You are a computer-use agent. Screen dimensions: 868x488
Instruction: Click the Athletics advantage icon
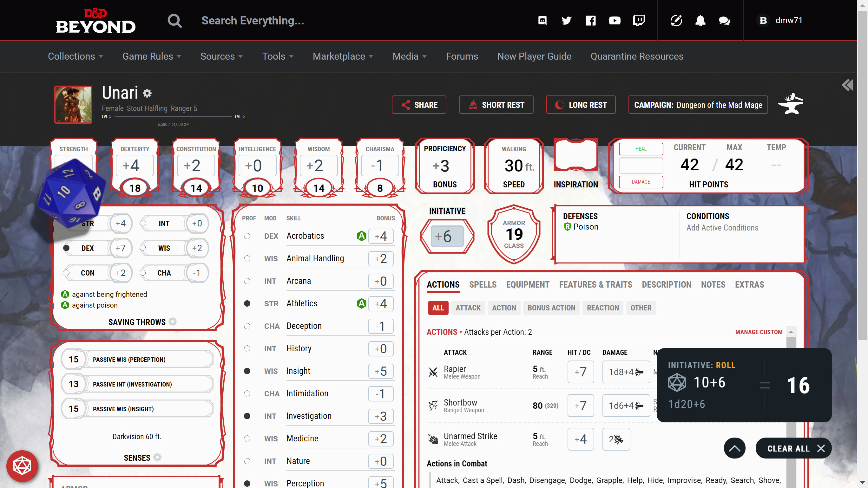pyautogui.click(x=361, y=303)
